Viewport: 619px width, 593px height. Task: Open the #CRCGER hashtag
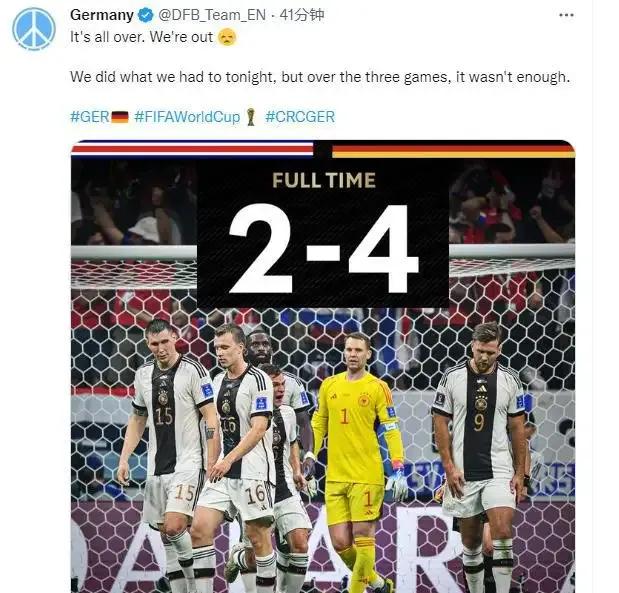pyautogui.click(x=300, y=117)
